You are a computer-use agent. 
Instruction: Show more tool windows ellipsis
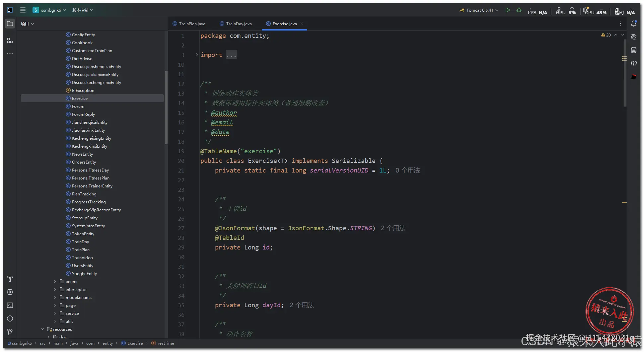(x=10, y=54)
